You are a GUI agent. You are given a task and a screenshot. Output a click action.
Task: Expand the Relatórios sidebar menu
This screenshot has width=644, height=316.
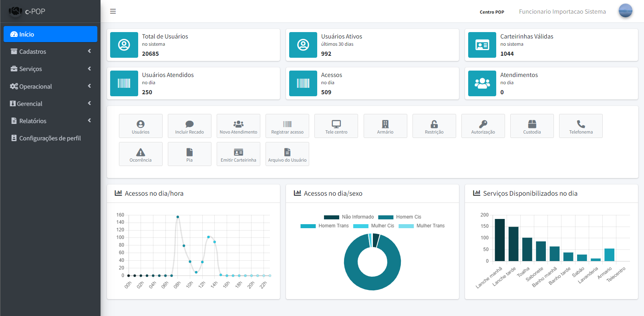[50, 121]
